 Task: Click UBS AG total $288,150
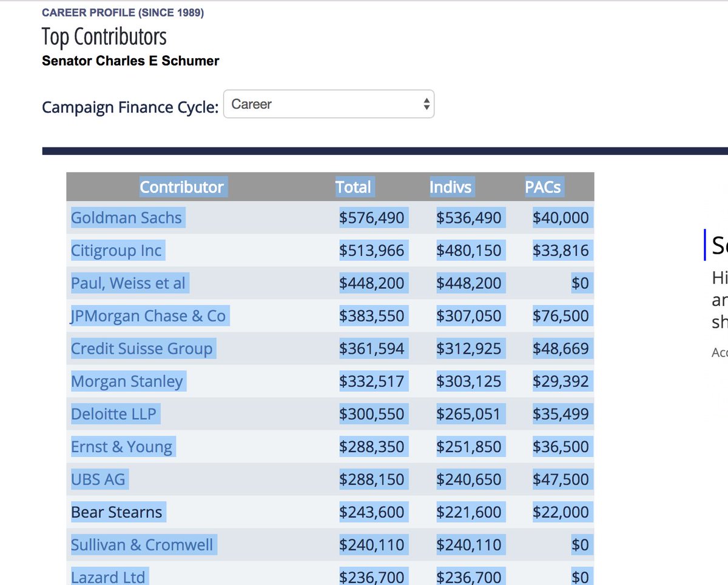coord(372,479)
